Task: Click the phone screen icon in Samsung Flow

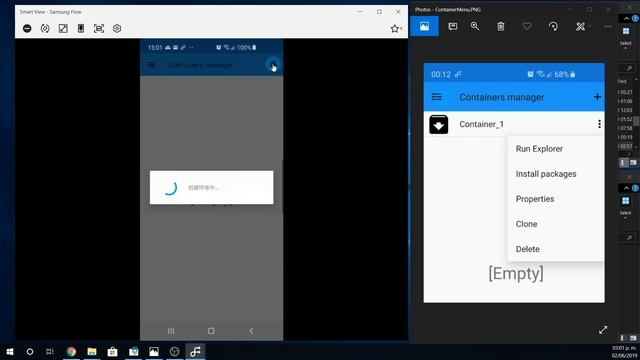Action: click(x=81, y=29)
